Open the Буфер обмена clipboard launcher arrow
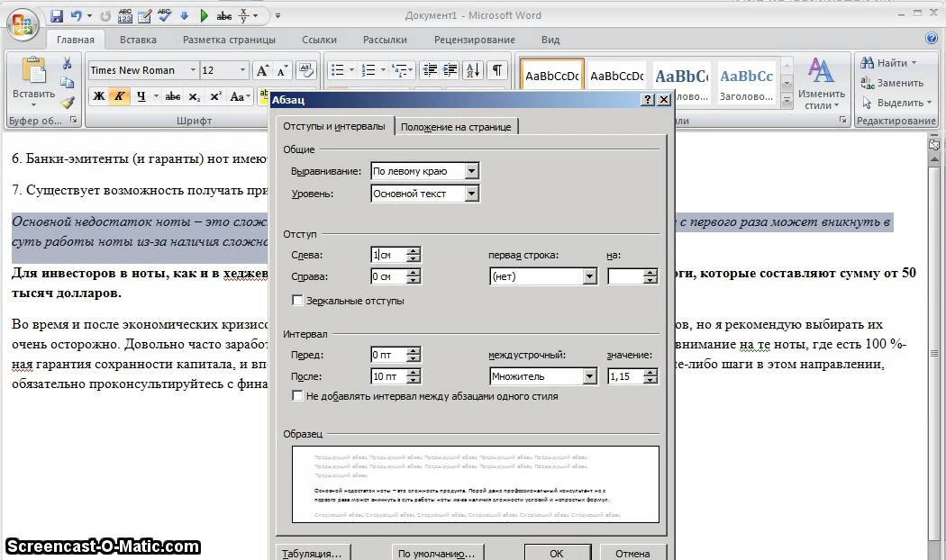946x560 pixels. [x=74, y=121]
